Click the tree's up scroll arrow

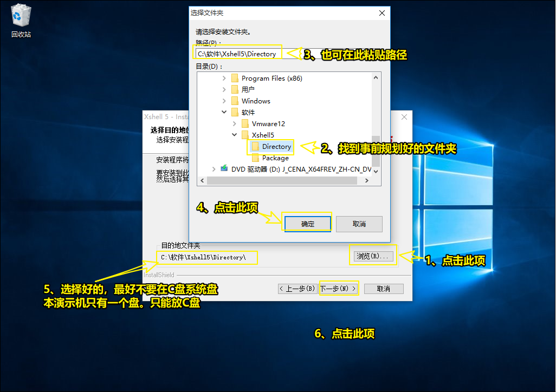tap(376, 77)
